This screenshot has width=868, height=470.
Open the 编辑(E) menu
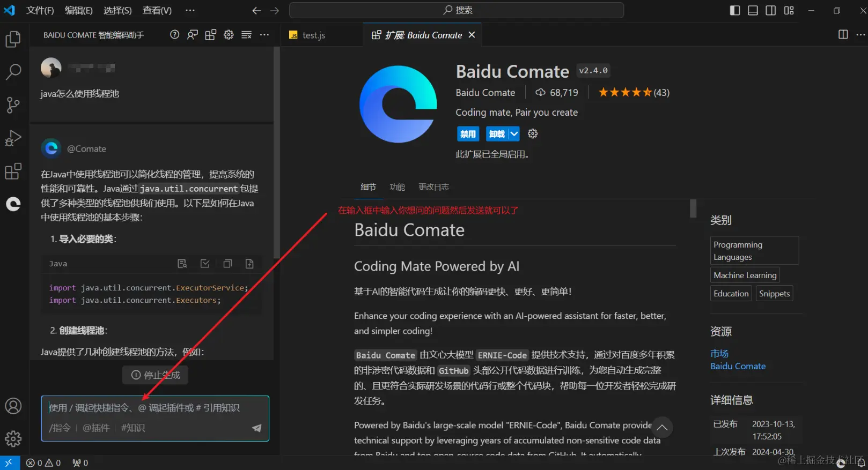pos(79,11)
